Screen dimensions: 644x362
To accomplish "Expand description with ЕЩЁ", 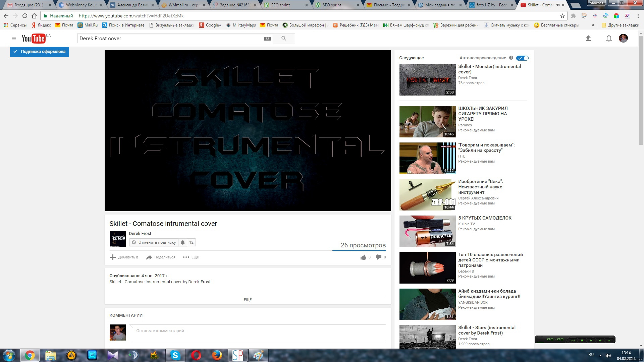I will tap(248, 300).
